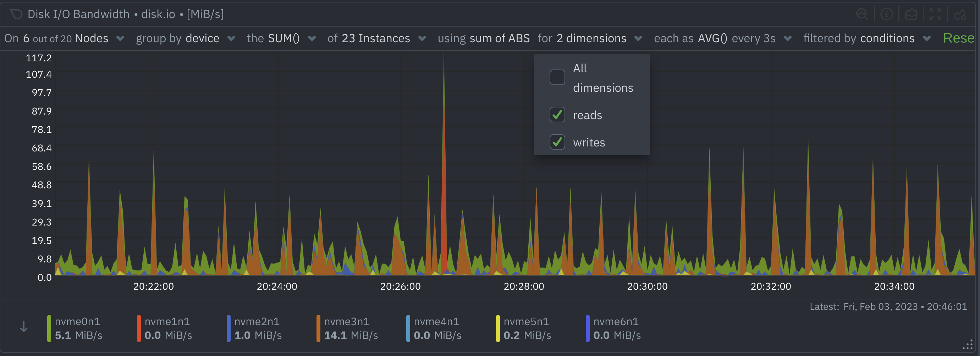
Task: Expand chart to fullscreen
Action: [935, 15]
